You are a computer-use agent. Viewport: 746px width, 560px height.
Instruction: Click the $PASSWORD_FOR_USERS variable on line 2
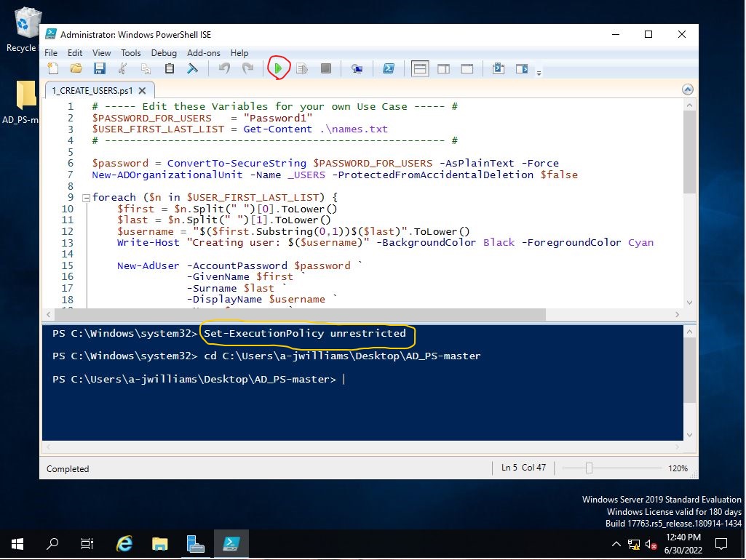(x=152, y=119)
